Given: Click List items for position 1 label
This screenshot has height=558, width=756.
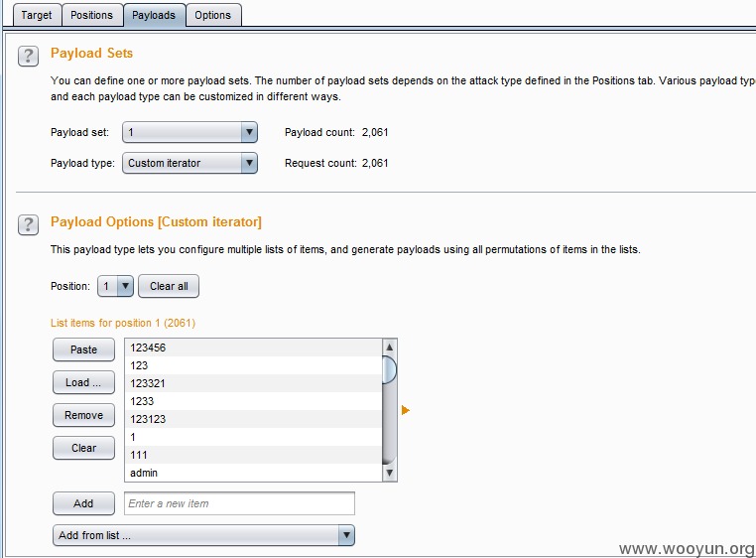Looking at the screenshot, I should point(123,323).
